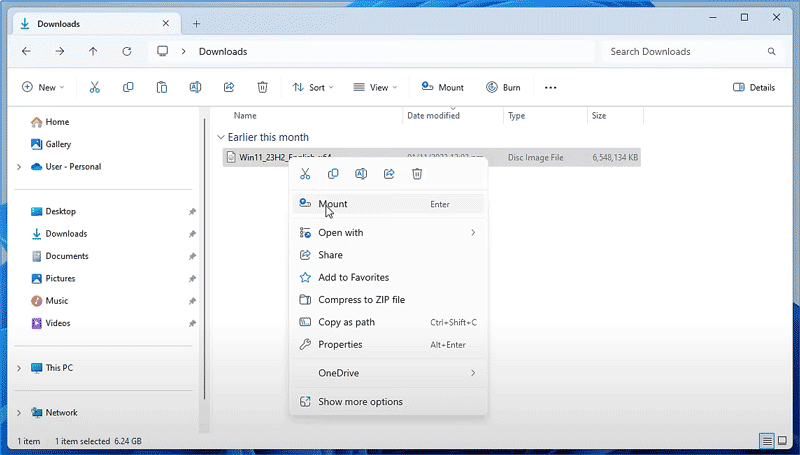Open the View dropdown
The width and height of the screenshot is (800, 455).
375,87
